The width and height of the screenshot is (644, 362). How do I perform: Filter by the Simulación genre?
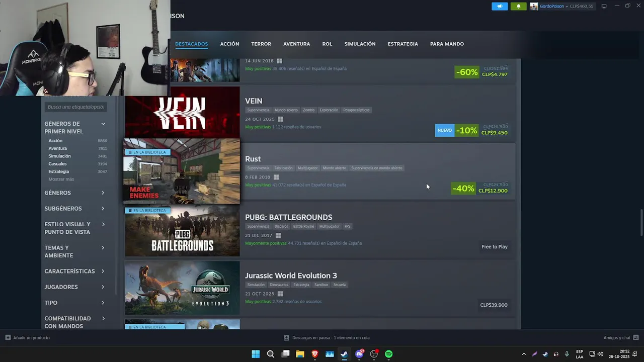pyautogui.click(x=59, y=156)
